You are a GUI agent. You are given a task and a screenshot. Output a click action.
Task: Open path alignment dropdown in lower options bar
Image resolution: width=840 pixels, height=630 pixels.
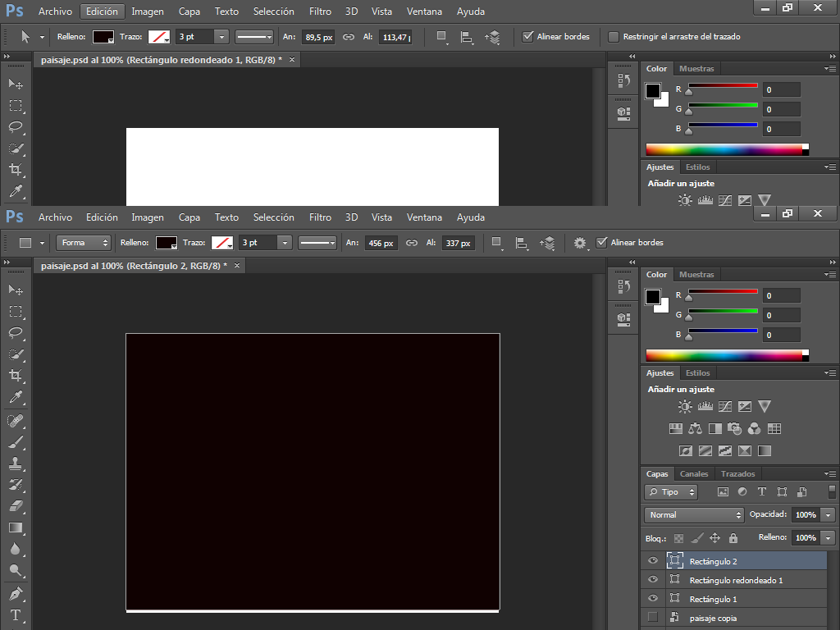521,243
